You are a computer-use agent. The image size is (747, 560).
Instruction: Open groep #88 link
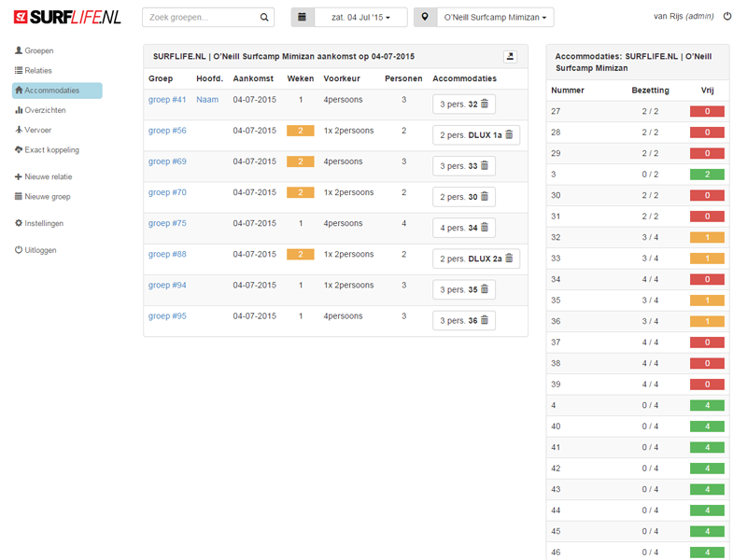[167, 254]
